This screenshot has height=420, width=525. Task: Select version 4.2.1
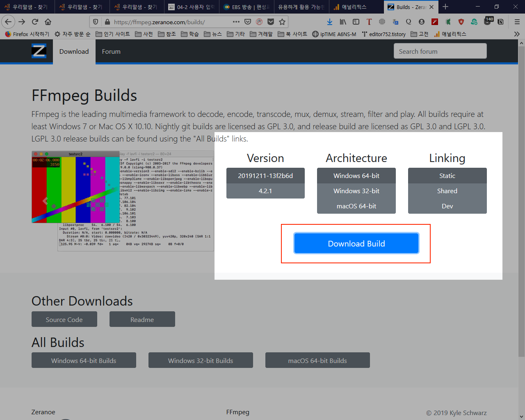point(265,191)
